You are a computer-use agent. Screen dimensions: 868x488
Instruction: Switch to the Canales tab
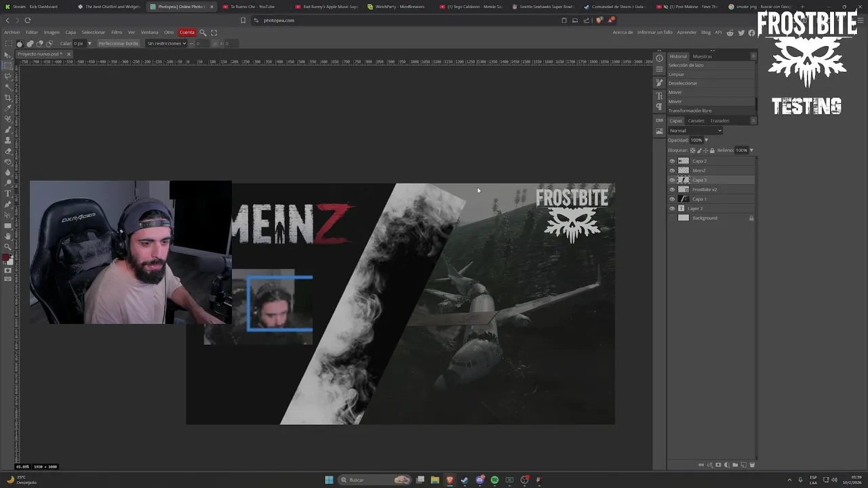pyautogui.click(x=696, y=121)
